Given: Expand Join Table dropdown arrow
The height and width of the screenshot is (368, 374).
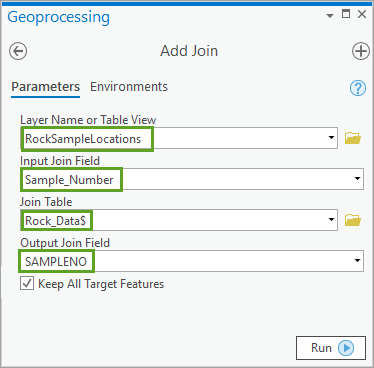Looking at the screenshot, I should 331,219.
